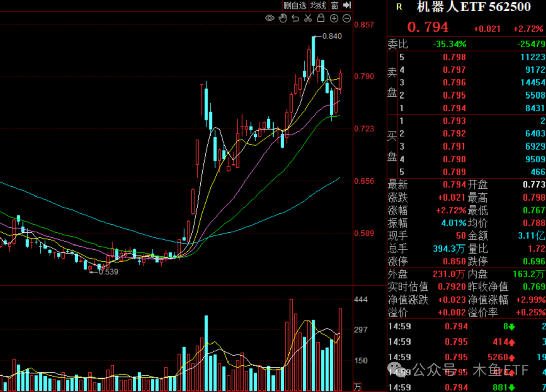
Task: Click the 窗 window button
Action: 334,6
